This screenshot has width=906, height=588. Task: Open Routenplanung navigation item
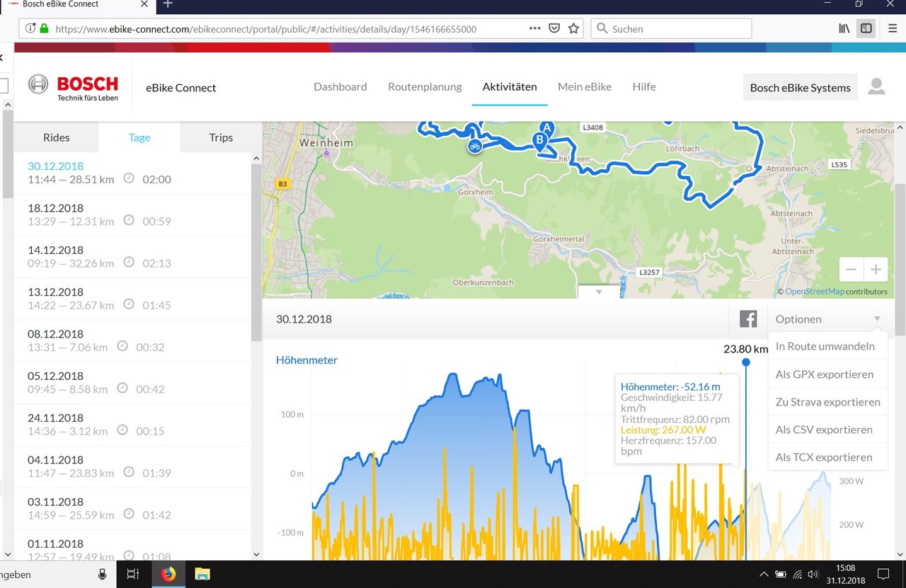point(425,87)
